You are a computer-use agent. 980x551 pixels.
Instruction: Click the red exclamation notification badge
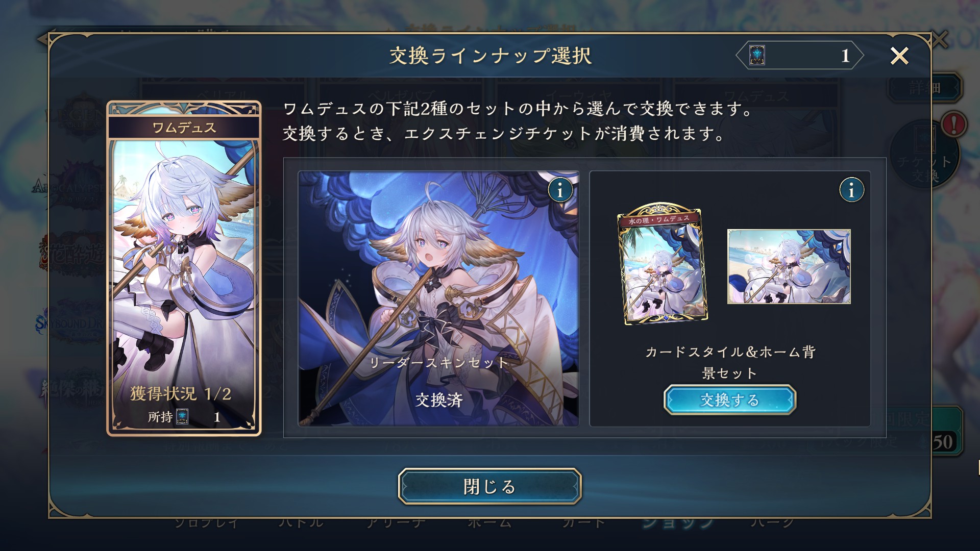953,124
